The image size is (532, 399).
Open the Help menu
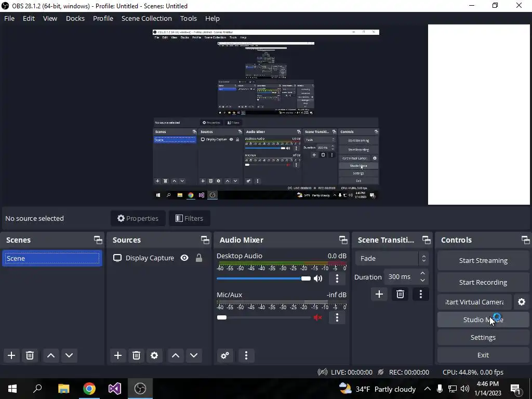(x=212, y=18)
